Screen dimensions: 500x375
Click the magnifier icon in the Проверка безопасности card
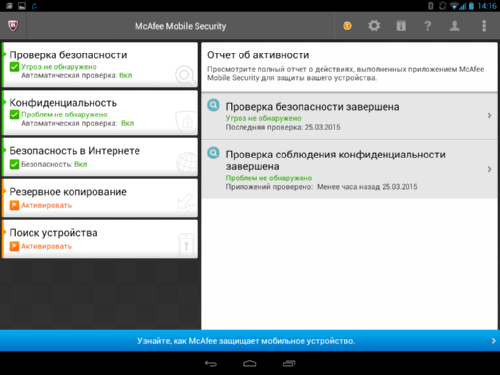click(185, 75)
